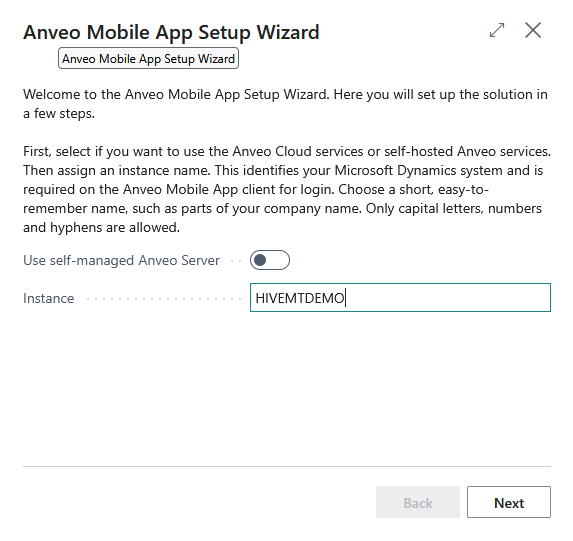Go to the next wizard step with Next
The image size is (573, 541).
tap(509, 502)
